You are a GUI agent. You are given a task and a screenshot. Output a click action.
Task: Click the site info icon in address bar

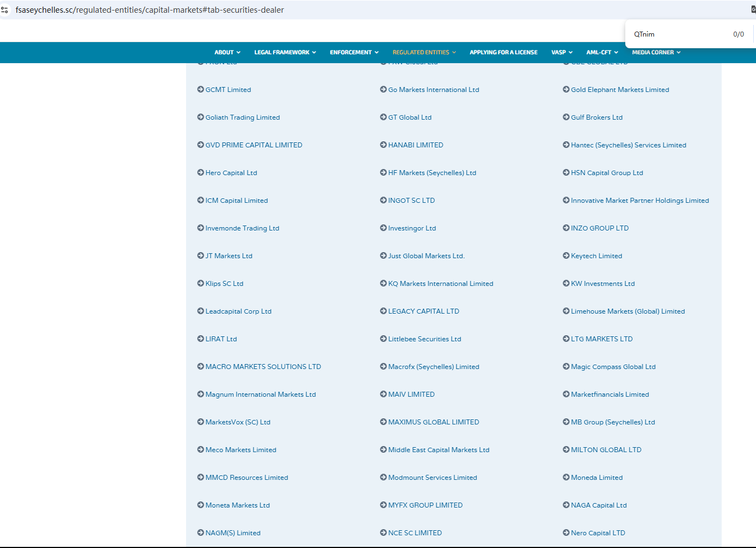tap(4, 10)
